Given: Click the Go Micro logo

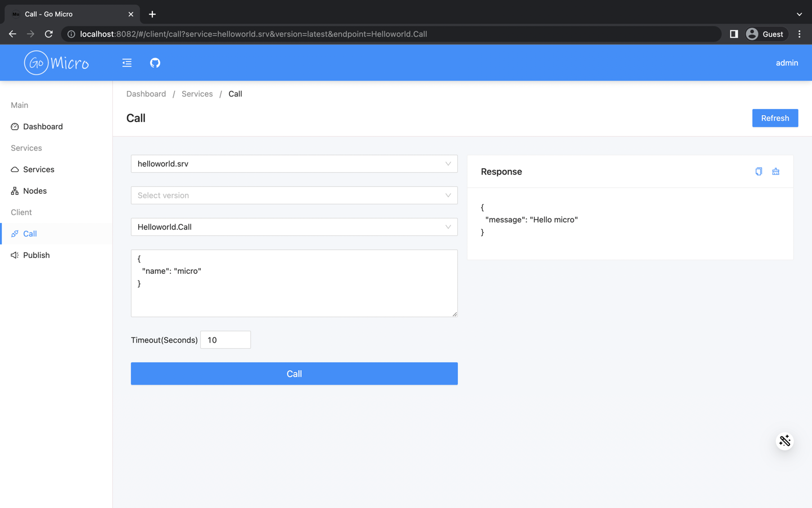Looking at the screenshot, I should [56, 63].
